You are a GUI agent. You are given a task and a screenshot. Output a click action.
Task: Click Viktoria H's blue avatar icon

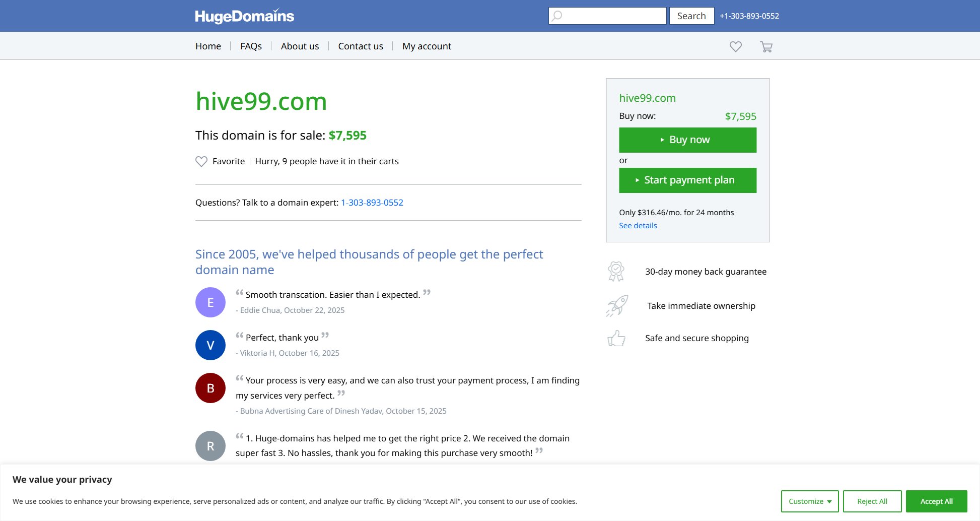(x=210, y=345)
